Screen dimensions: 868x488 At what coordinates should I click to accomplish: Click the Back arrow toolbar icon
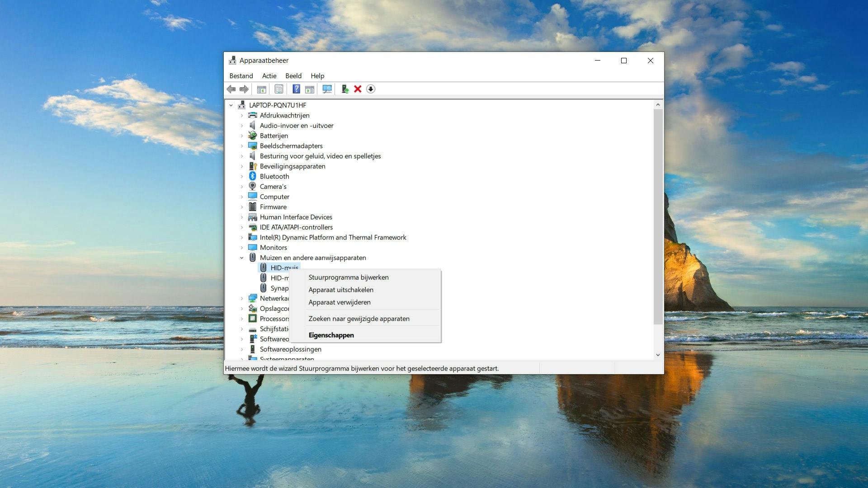point(231,89)
